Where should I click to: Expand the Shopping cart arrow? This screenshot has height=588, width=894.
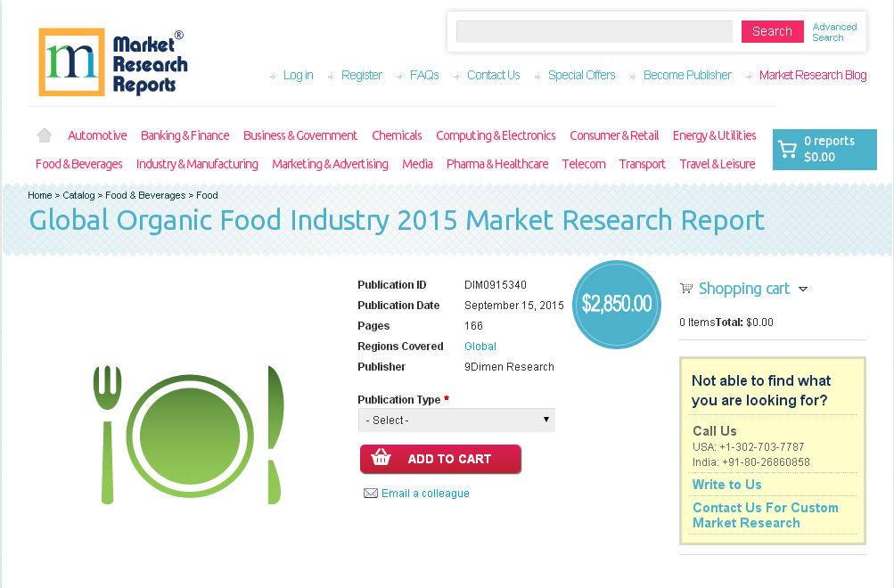point(803,290)
